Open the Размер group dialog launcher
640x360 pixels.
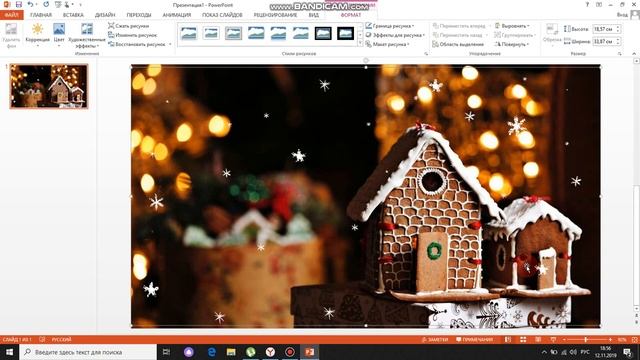620,53
